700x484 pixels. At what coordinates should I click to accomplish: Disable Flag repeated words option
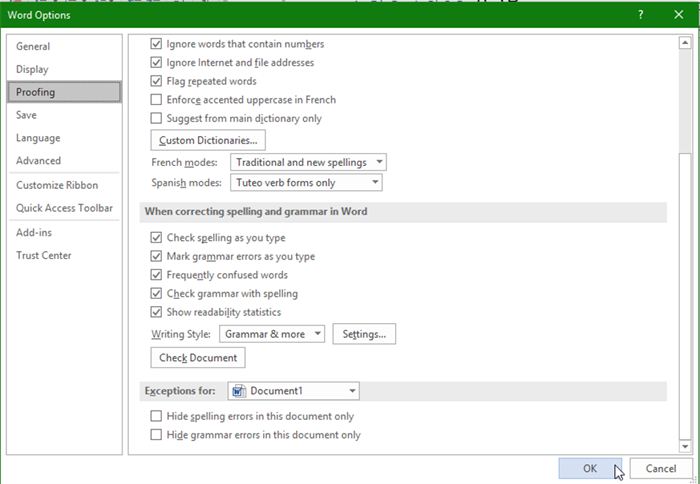pos(156,81)
